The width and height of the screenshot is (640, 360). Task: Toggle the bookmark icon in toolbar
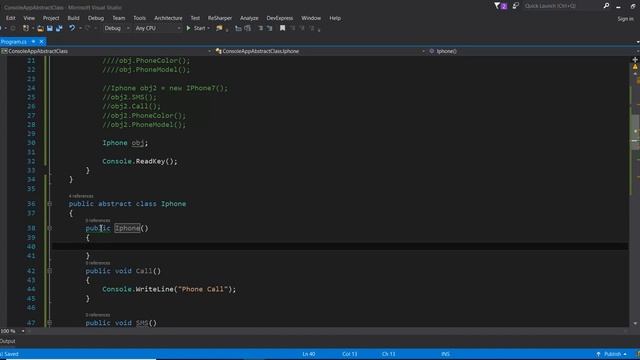[282, 28]
